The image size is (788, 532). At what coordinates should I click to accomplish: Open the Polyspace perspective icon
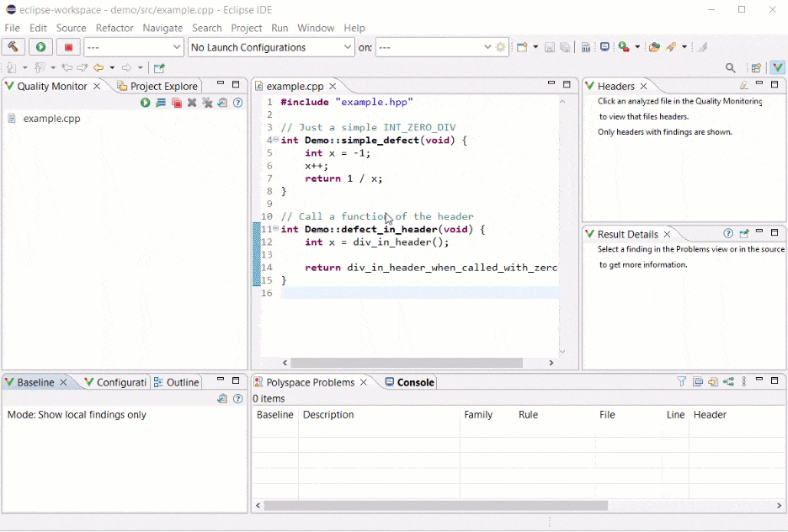point(777,68)
